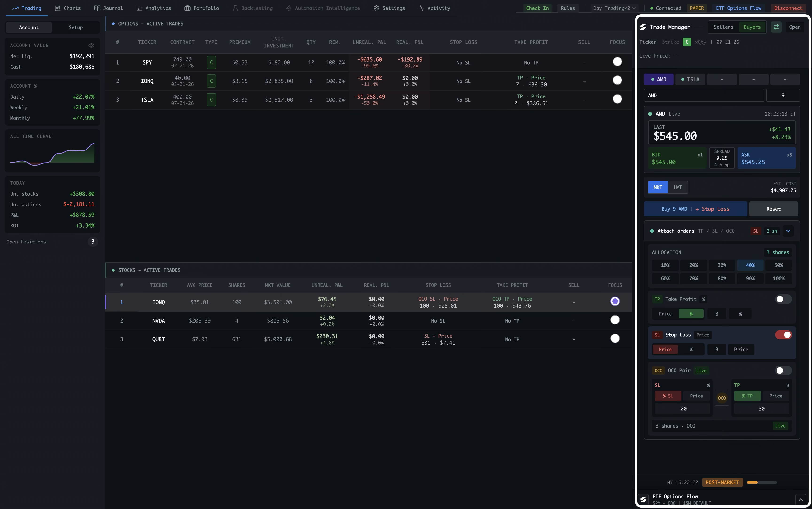Select focus radio for IONQ option
Screen dimensions: 812x509
pos(617,80)
